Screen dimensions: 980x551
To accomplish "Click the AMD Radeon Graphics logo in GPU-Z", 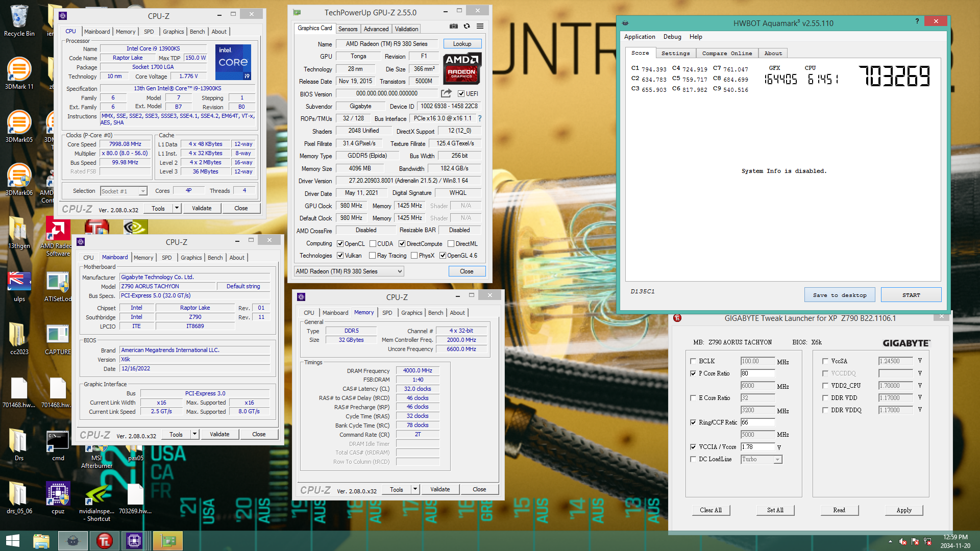I will tap(462, 68).
